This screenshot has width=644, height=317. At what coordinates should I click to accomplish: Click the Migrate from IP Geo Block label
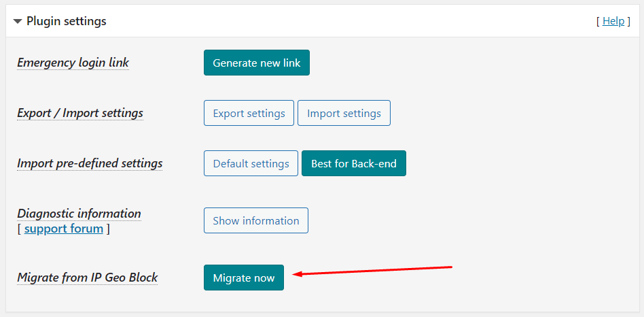click(x=88, y=278)
